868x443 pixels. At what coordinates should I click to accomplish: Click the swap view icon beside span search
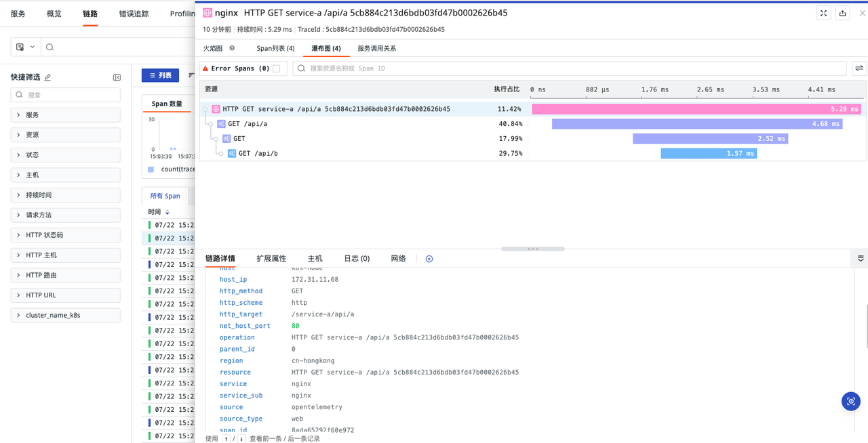click(x=859, y=68)
